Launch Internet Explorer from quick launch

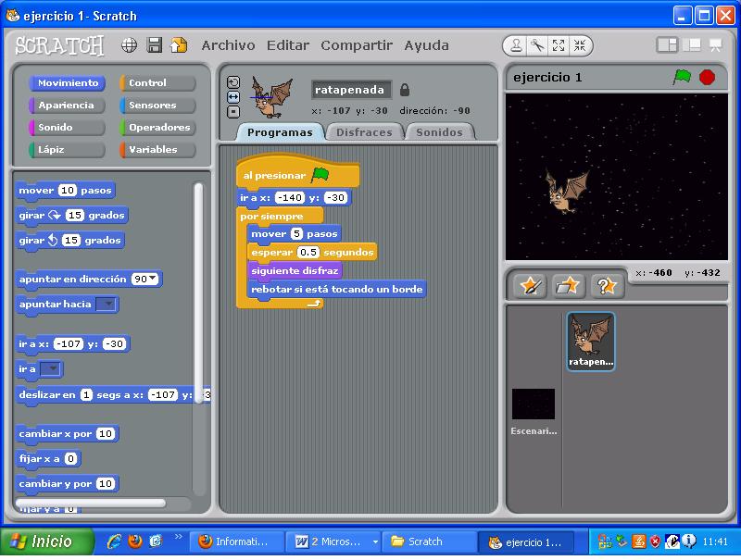tap(114, 541)
